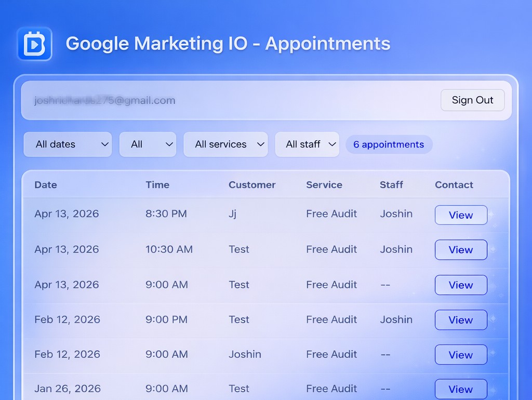The image size is (532, 400).
Task: Click the Service column header
Action: point(324,185)
